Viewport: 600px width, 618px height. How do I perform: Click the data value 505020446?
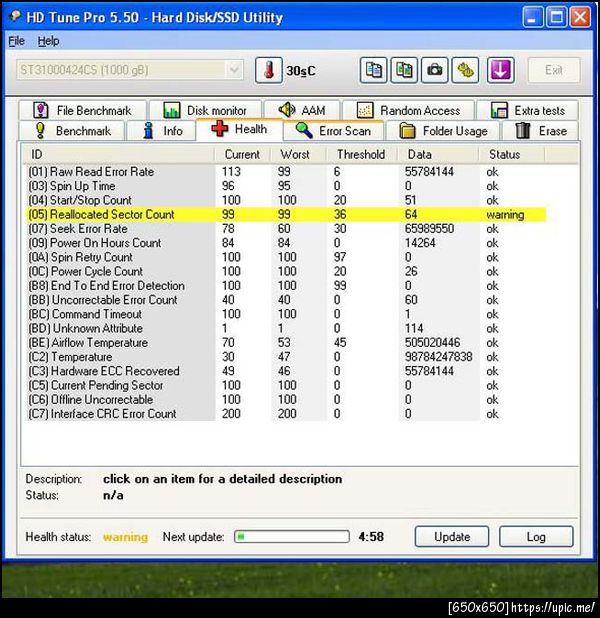tap(432, 343)
